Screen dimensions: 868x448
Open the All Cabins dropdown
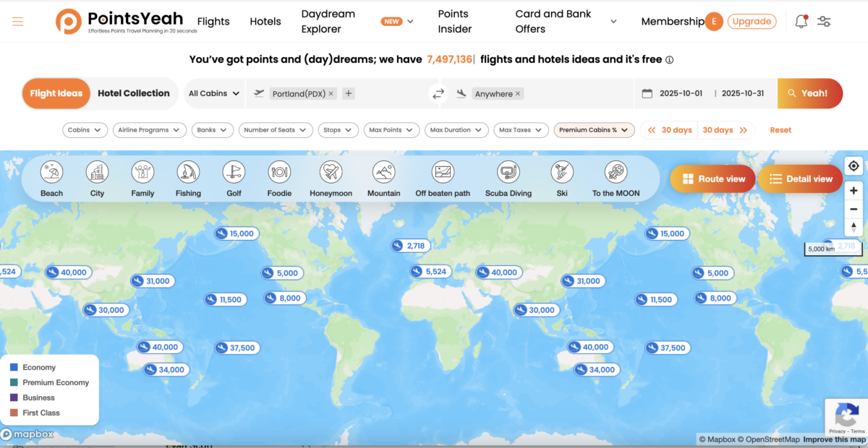214,93
